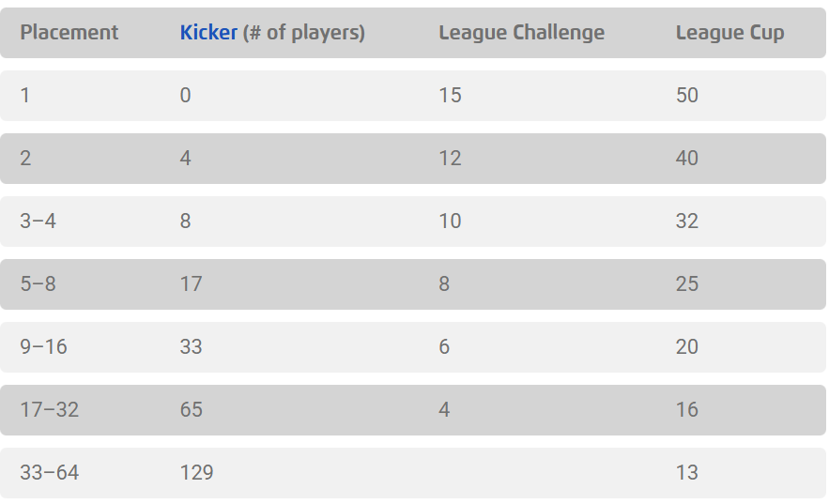Click League Cup value 50 for 1st place

(x=686, y=96)
